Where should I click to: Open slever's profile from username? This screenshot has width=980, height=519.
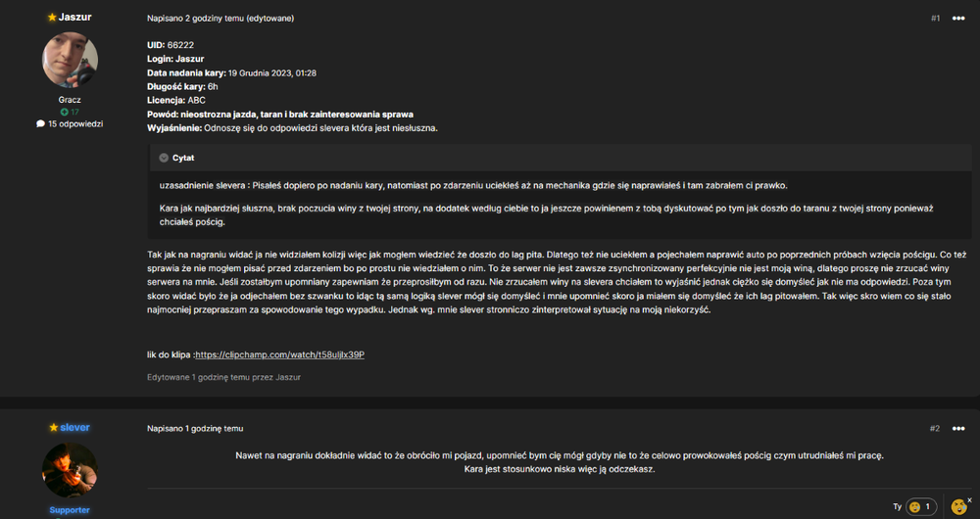[x=75, y=428]
